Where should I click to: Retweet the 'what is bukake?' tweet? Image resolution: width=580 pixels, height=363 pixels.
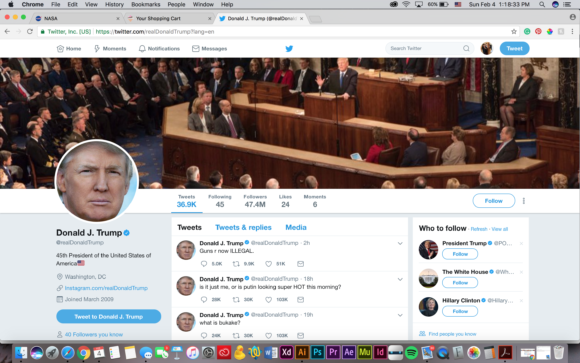point(236,336)
